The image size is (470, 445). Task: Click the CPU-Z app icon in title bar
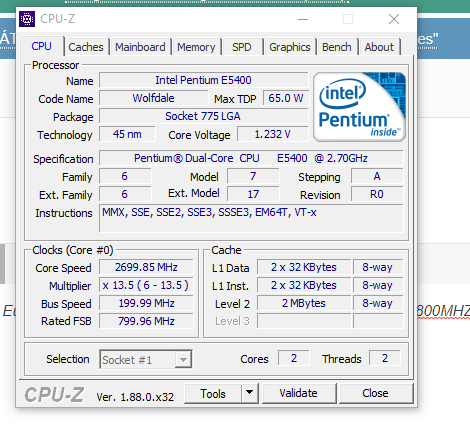(x=27, y=19)
